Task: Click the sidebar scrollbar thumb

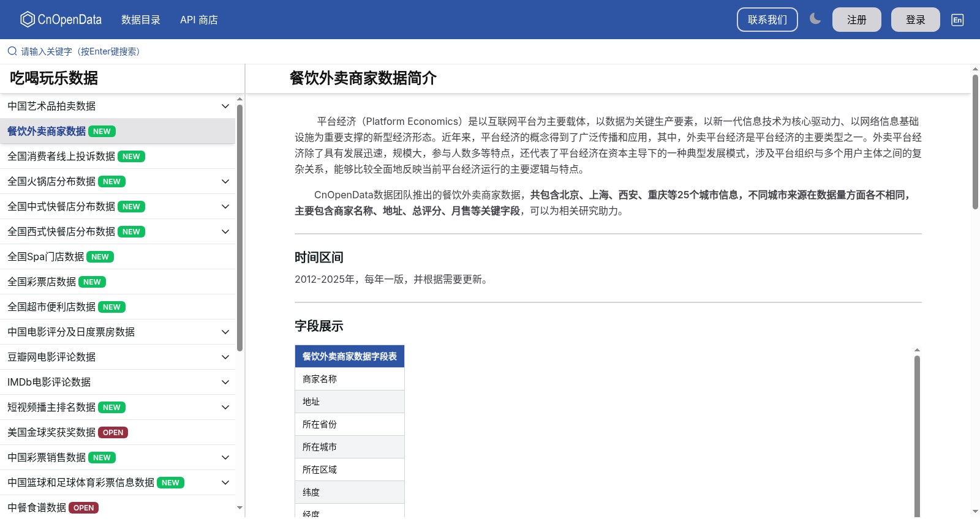Action: [x=239, y=228]
